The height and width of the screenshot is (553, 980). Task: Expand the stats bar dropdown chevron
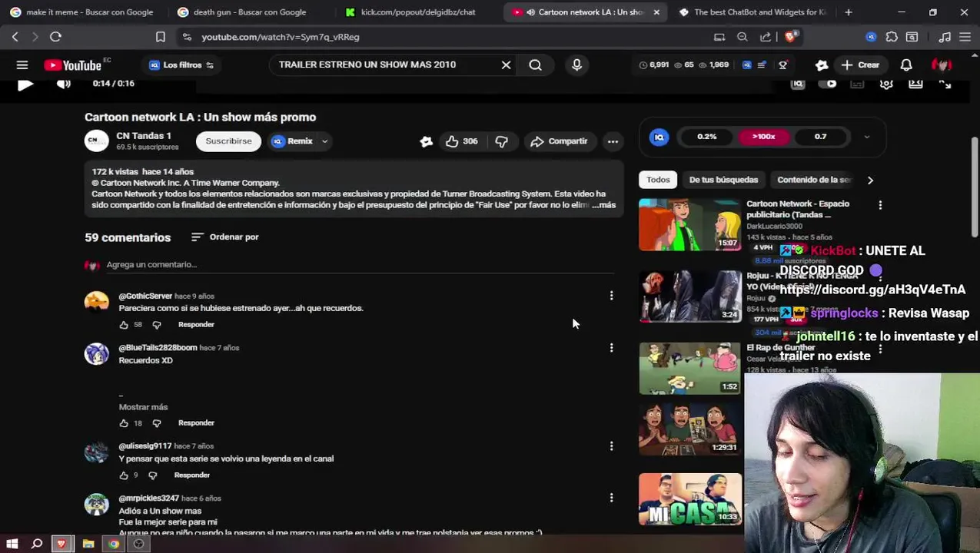coord(867,137)
